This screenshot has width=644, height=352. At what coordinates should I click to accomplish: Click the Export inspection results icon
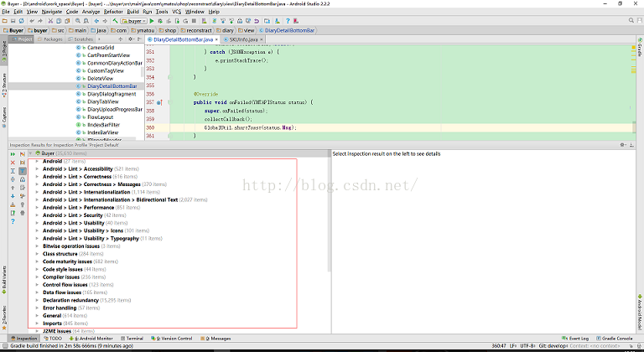point(13,213)
